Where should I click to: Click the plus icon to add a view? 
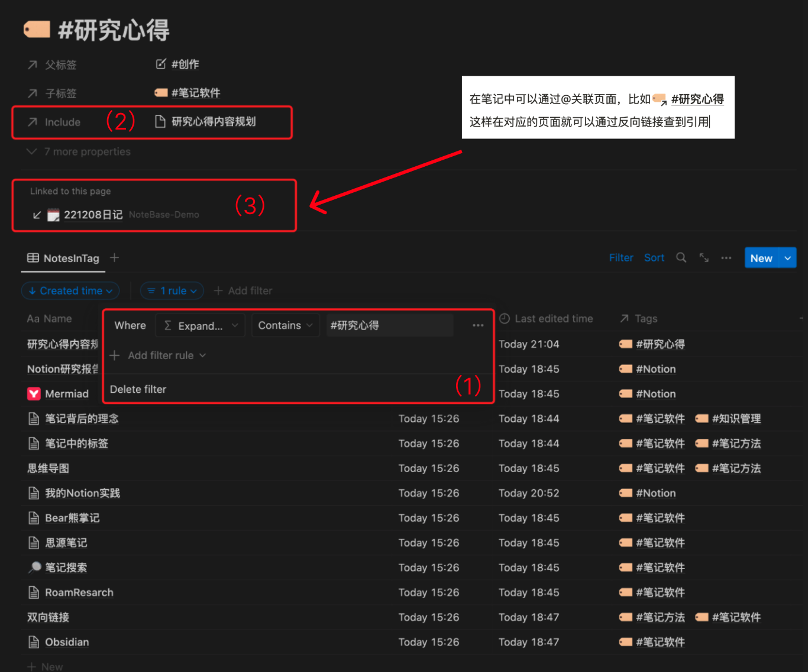pos(115,258)
